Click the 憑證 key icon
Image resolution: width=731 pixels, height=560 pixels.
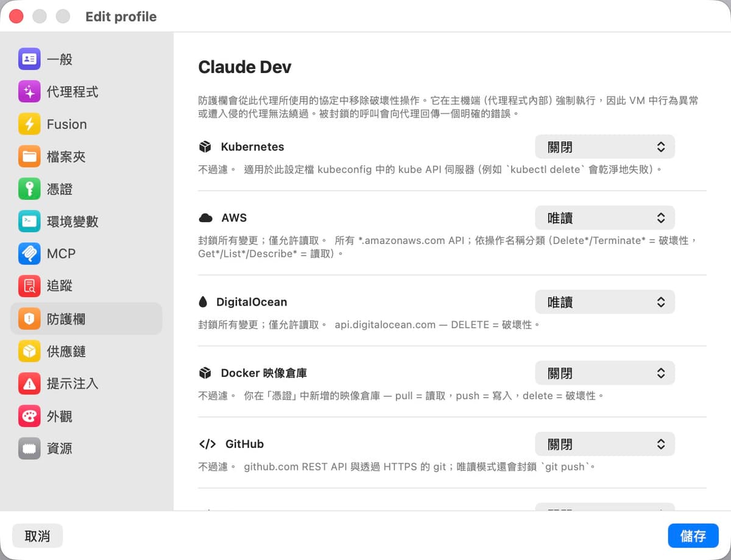click(x=29, y=189)
